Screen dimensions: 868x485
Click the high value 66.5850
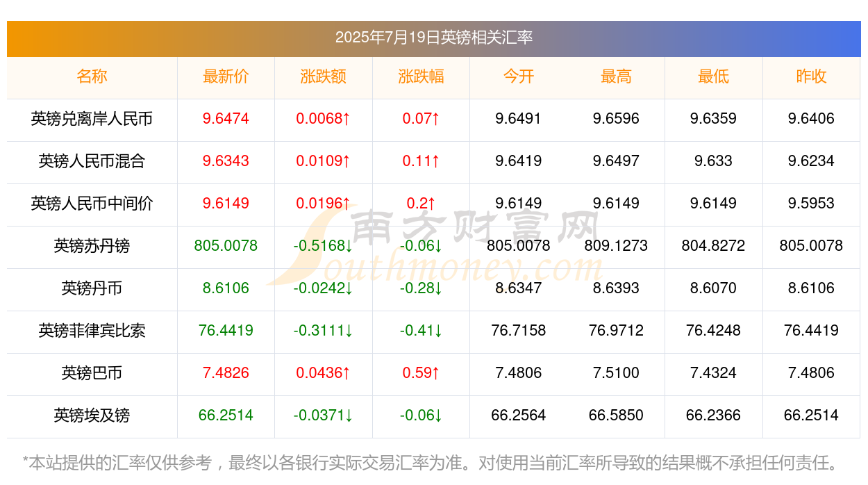point(616,416)
